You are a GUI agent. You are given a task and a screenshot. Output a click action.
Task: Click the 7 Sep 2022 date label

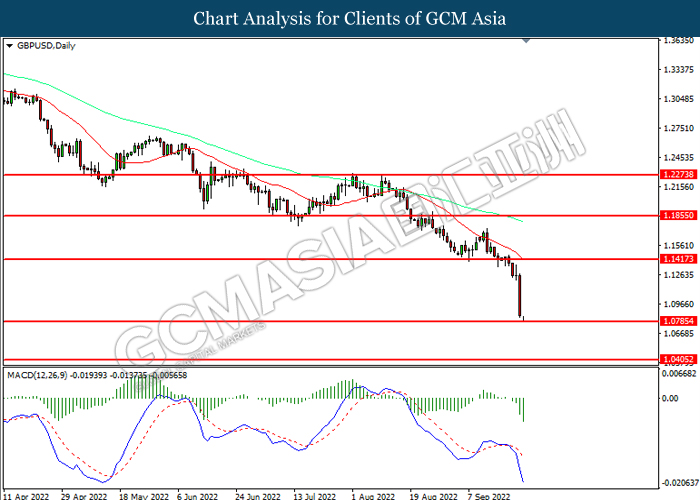pos(488,496)
